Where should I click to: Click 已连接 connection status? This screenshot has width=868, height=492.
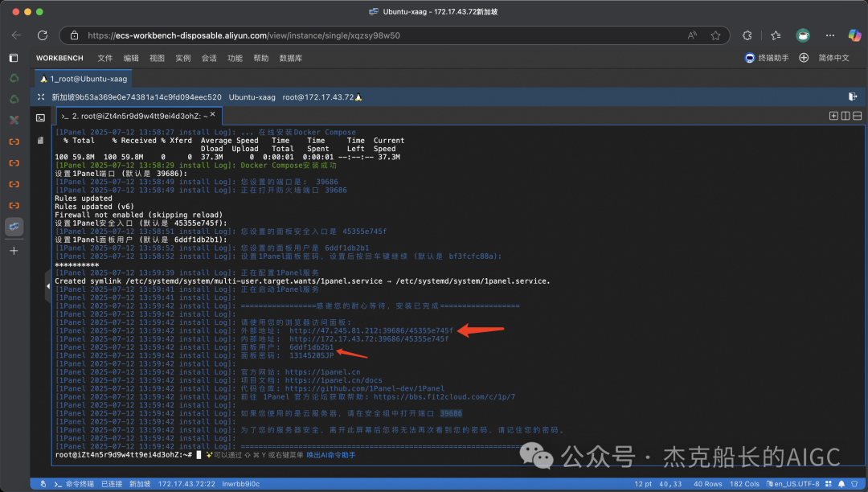(111, 484)
